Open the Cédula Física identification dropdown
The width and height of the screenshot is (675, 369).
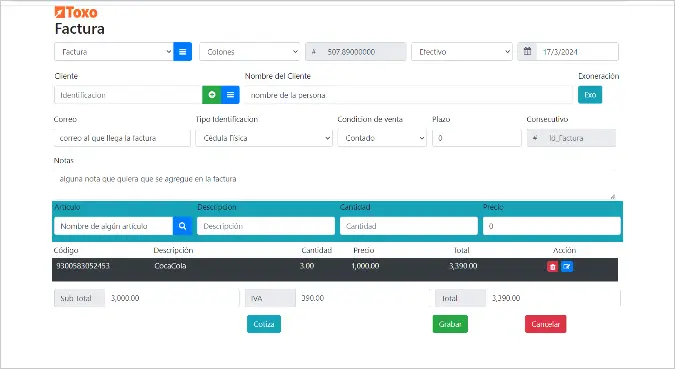point(264,138)
